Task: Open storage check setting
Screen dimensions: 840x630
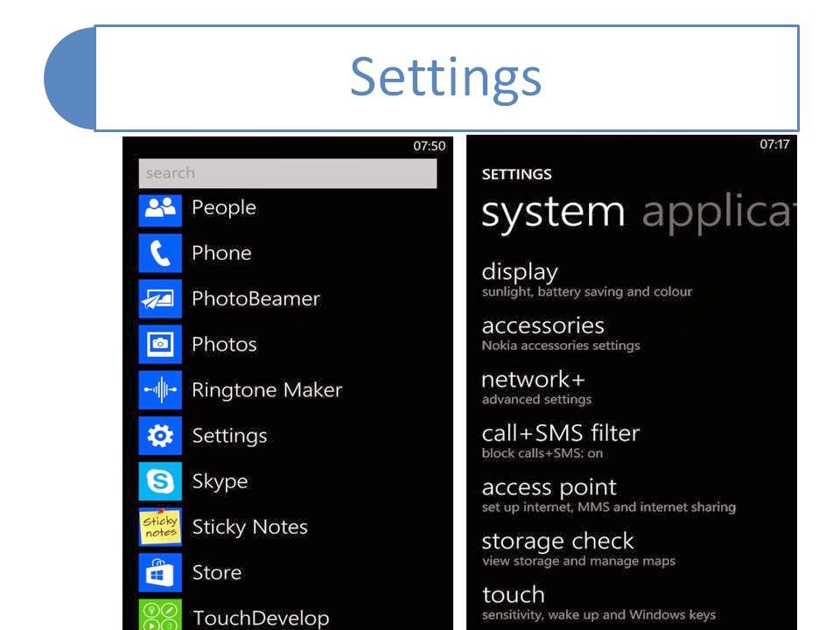Action: (578, 549)
